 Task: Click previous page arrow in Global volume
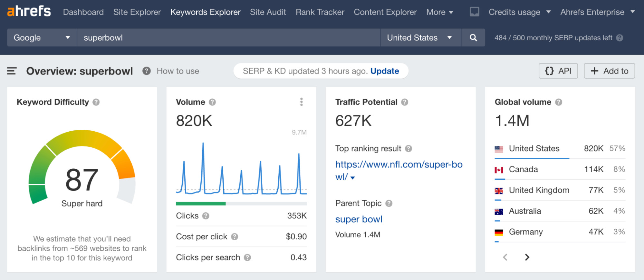click(505, 257)
